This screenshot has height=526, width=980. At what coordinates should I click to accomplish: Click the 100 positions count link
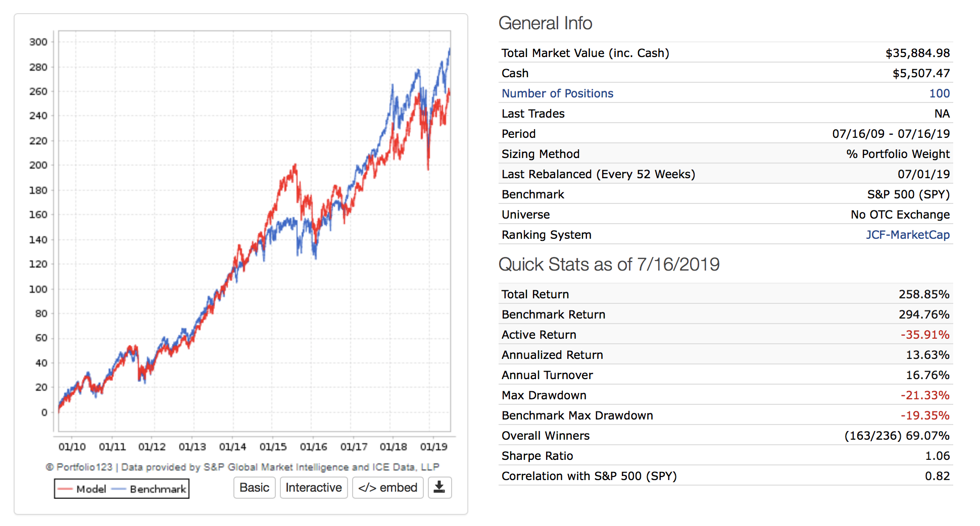(x=939, y=93)
